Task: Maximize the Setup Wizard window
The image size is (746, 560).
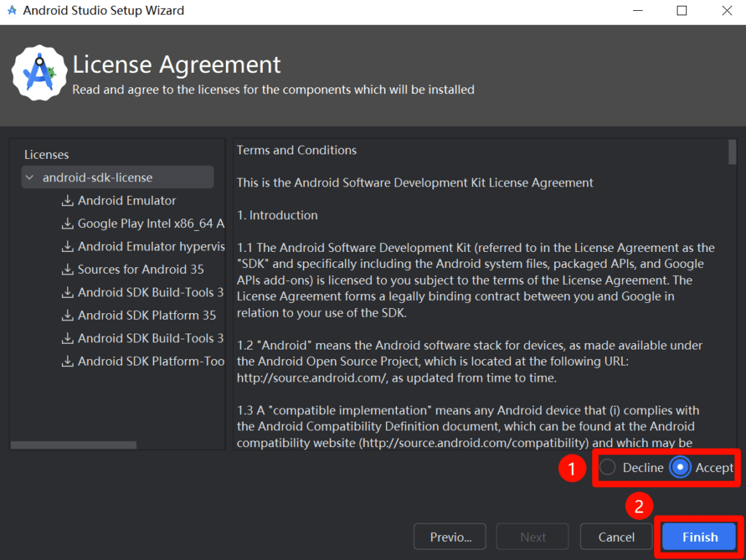Action: [x=682, y=11]
